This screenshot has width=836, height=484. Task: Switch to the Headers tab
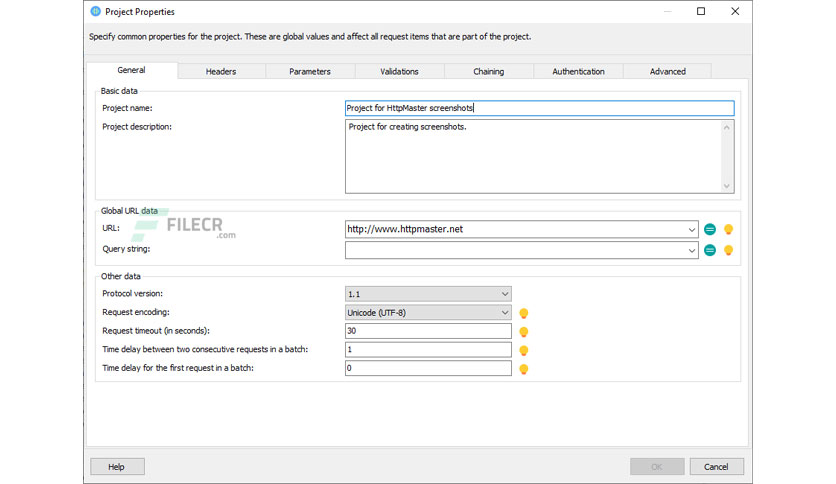(221, 71)
